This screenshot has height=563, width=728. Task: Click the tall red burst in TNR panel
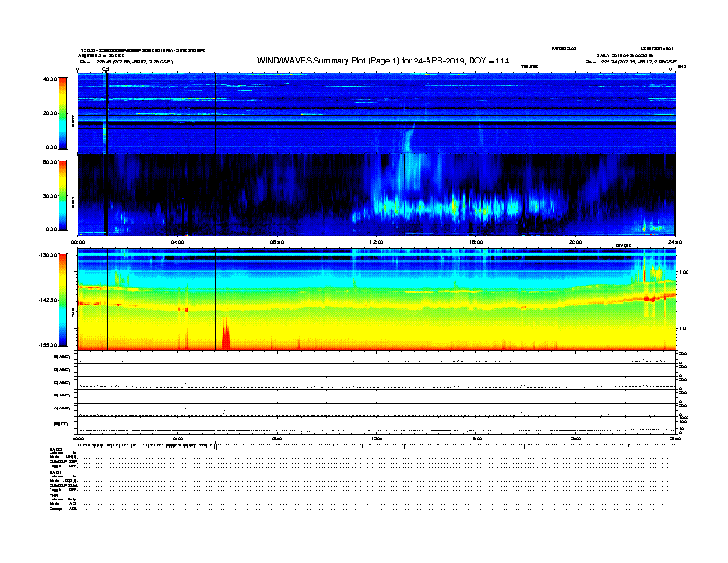point(225,333)
